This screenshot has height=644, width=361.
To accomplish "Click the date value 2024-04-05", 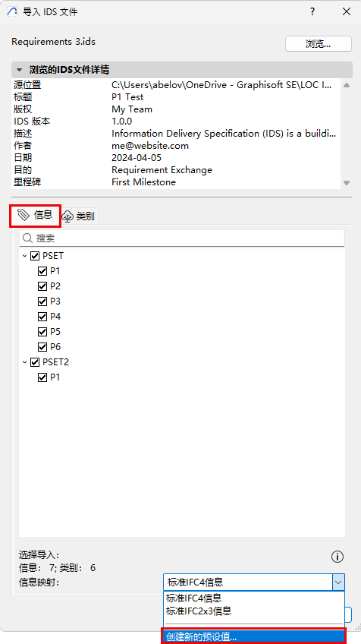I will coord(137,158).
